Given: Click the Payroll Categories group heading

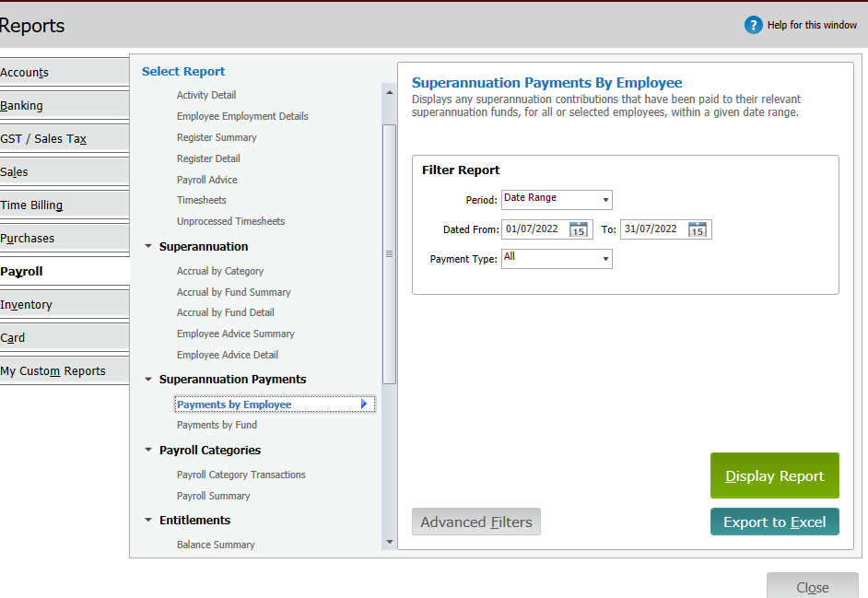Looking at the screenshot, I should (x=210, y=451).
